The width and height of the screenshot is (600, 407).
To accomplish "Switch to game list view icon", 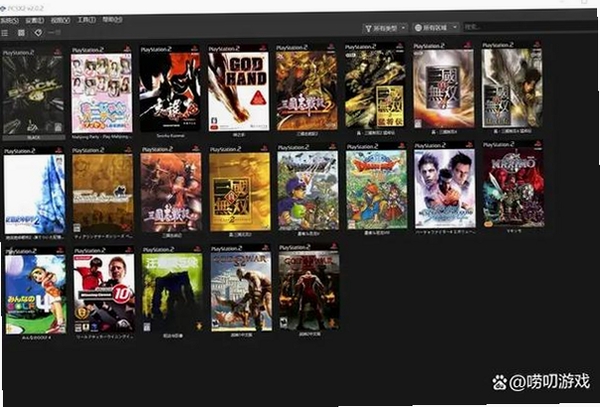I will click(5, 33).
